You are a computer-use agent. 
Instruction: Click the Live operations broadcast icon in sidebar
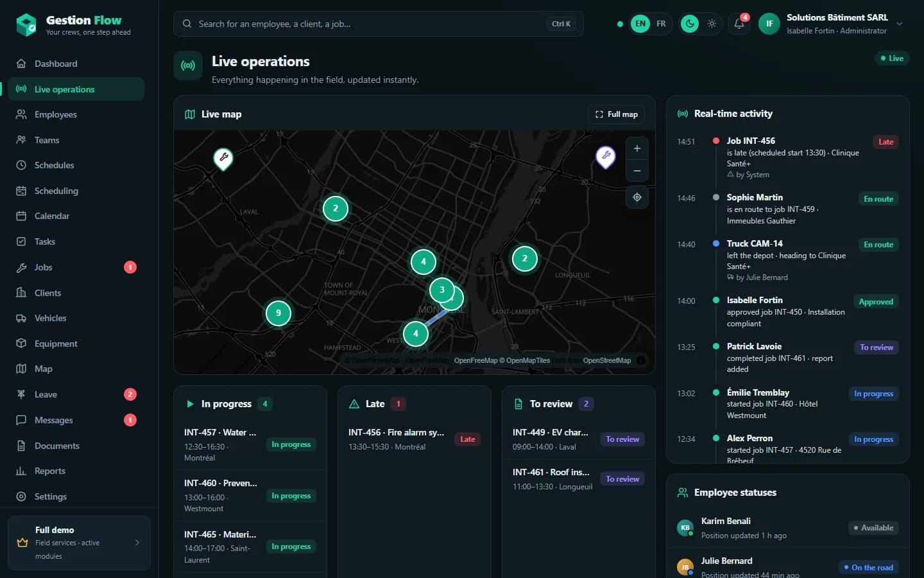click(21, 89)
